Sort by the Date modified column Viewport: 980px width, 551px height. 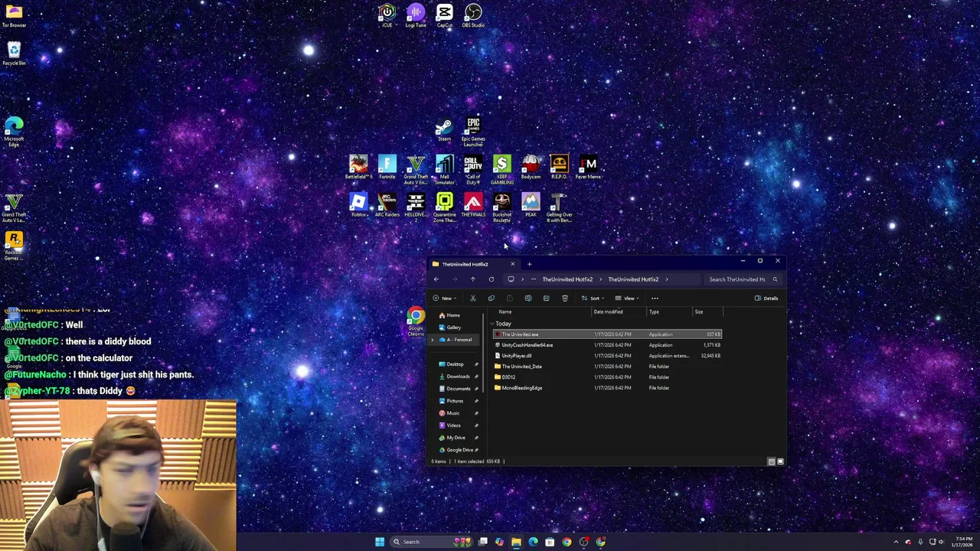pyautogui.click(x=608, y=311)
